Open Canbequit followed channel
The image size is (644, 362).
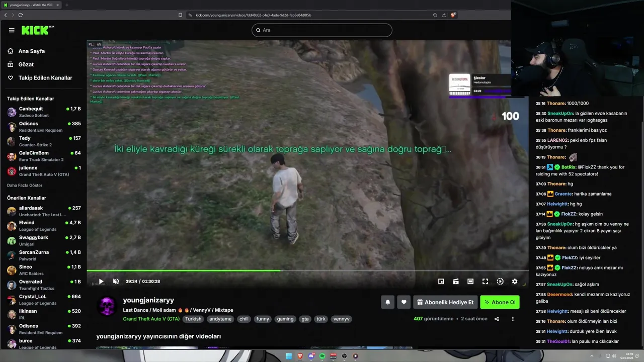pyautogui.click(x=44, y=112)
